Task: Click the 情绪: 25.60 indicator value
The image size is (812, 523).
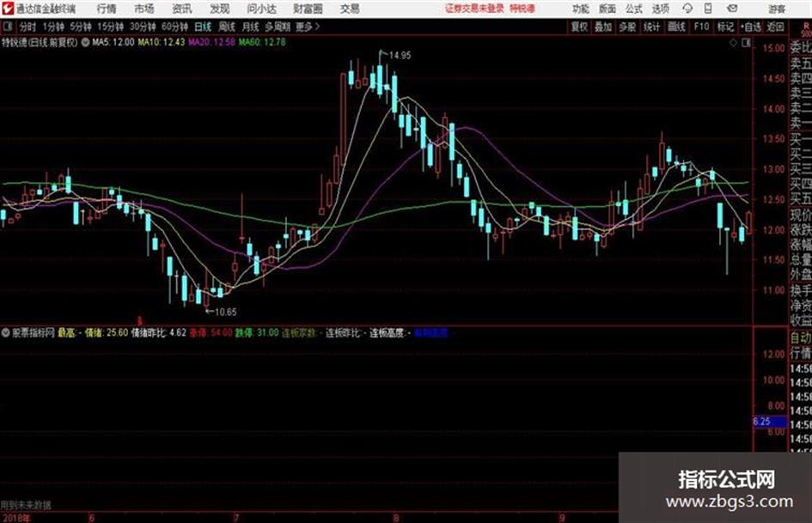Action: tap(107, 332)
